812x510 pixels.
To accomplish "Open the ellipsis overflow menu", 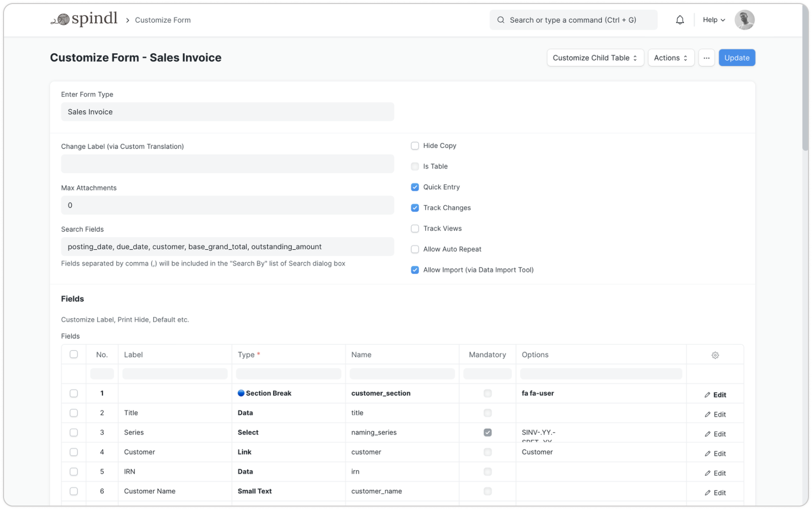I will click(x=706, y=57).
